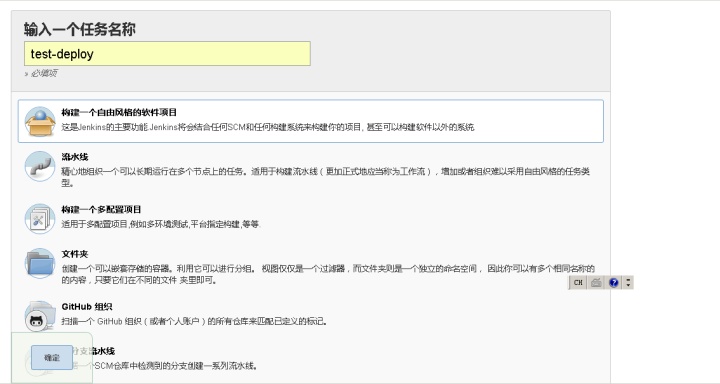The image size is (720, 384).
Task: Click the multi-configuration project icon
Action: pos(40,219)
